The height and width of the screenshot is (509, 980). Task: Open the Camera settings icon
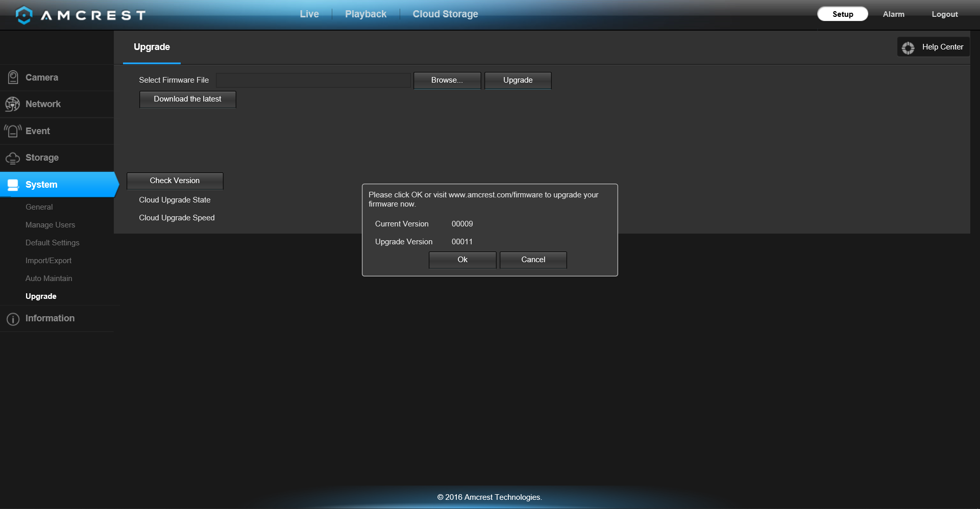coord(13,78)
